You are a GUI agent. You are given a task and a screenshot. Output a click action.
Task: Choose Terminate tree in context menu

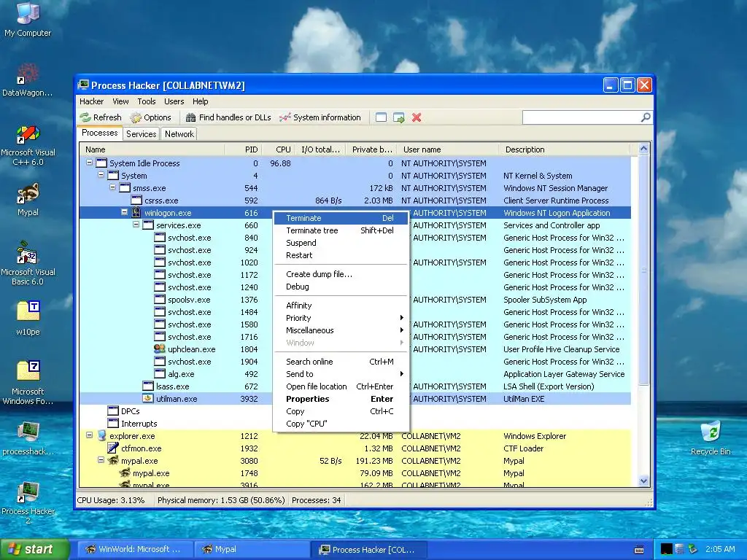[341, 230]
